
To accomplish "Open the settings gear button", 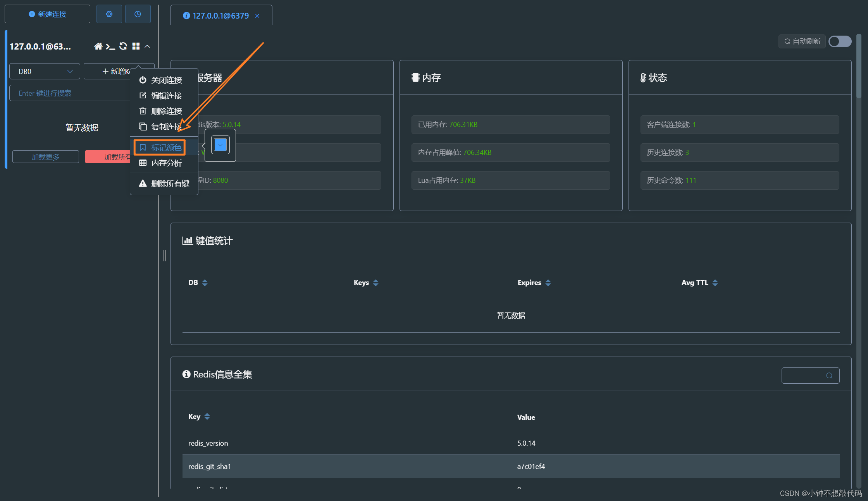I will (x=109, y=14).
